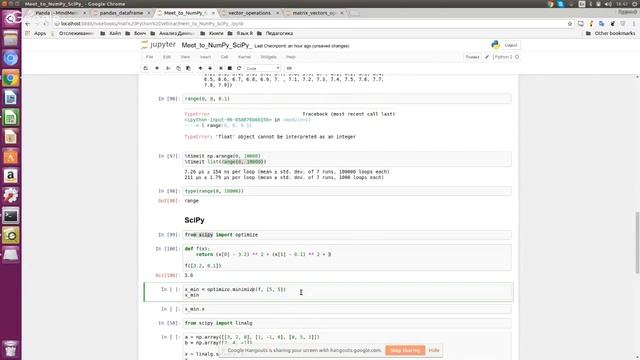Image resolution: width=640 pixels, height=360 pixels.
Task: Click in the browser address bar
Action: coord(310,24)
